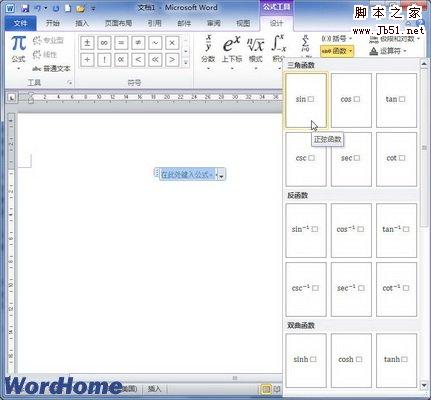Pick the cot⁻¹ inverse function template
Viewport: 431px width, 400px height.
click(396, 289)
